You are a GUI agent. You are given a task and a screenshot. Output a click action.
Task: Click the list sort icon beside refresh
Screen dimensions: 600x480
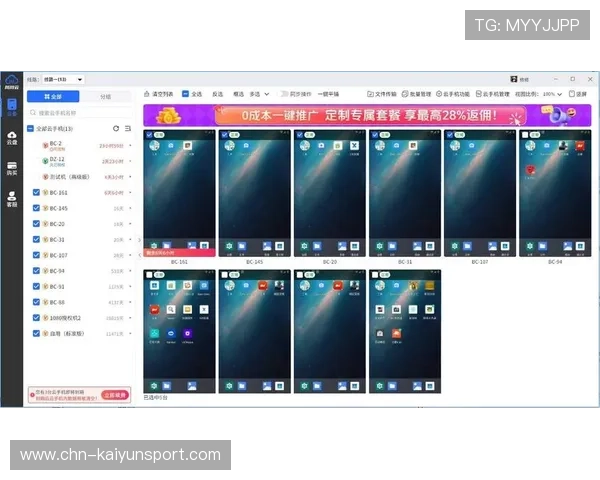[128, 129]
